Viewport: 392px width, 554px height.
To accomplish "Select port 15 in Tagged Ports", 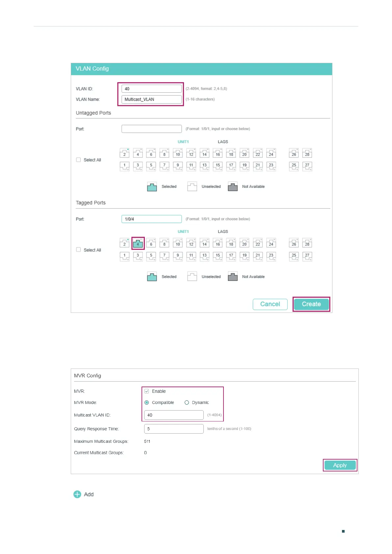I will (218, 256).
